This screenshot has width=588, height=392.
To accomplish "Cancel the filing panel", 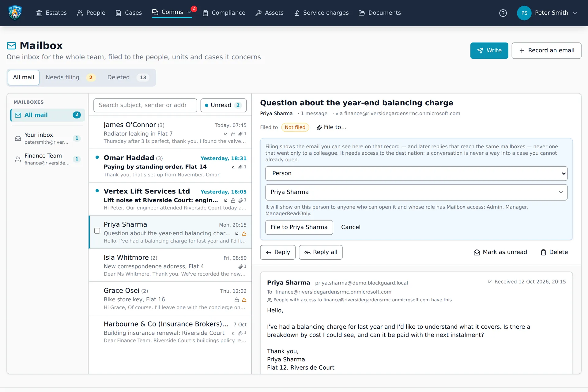I will (351, 227).
